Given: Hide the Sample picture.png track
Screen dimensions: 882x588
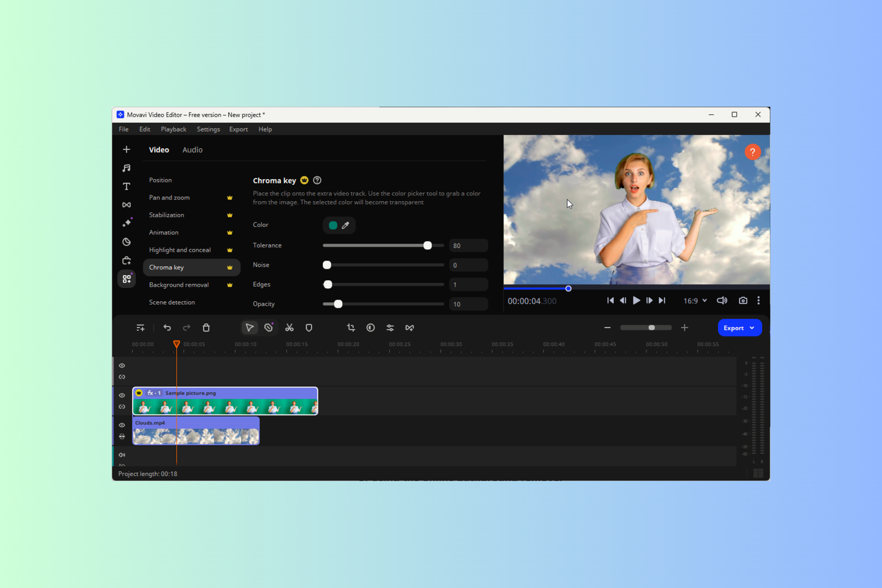Looking at the screenshot, I should tap(122, 395).
